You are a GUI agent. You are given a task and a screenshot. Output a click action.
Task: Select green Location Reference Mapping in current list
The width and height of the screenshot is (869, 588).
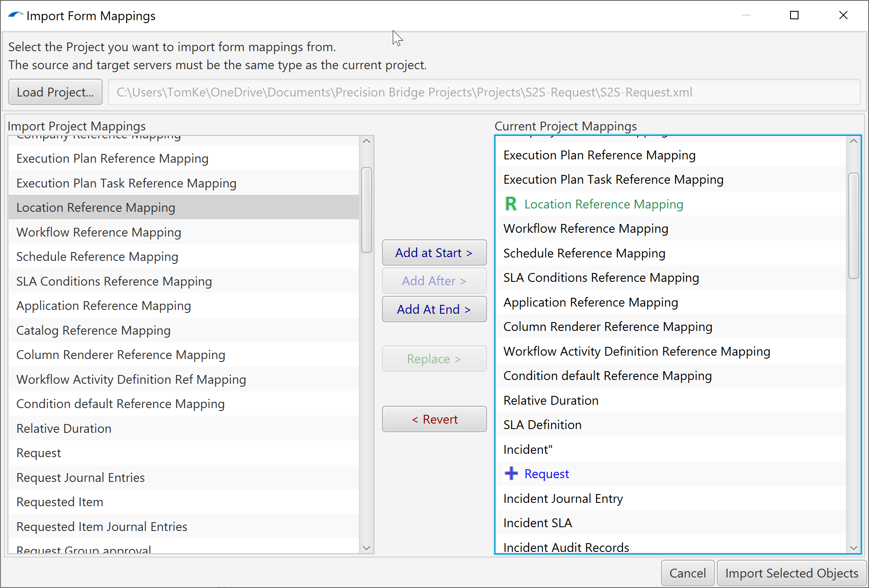(x=671, y=204)
